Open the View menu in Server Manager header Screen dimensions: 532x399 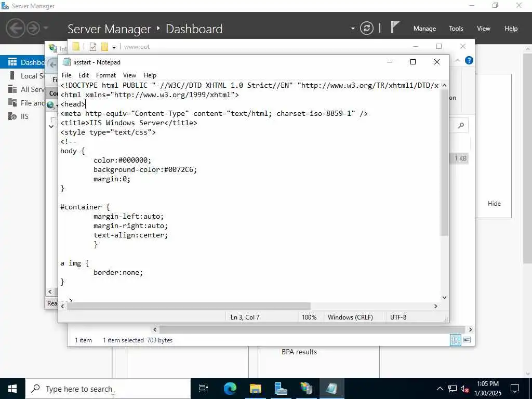click(x=484, y=29)
